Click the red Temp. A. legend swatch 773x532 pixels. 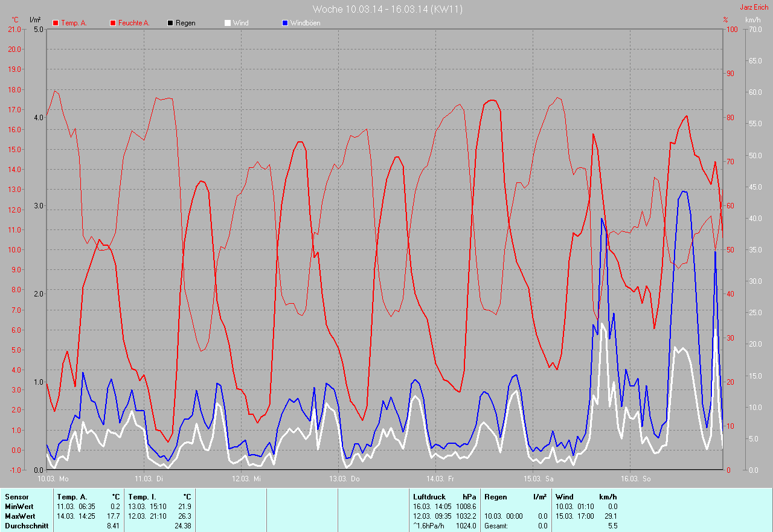56,23
